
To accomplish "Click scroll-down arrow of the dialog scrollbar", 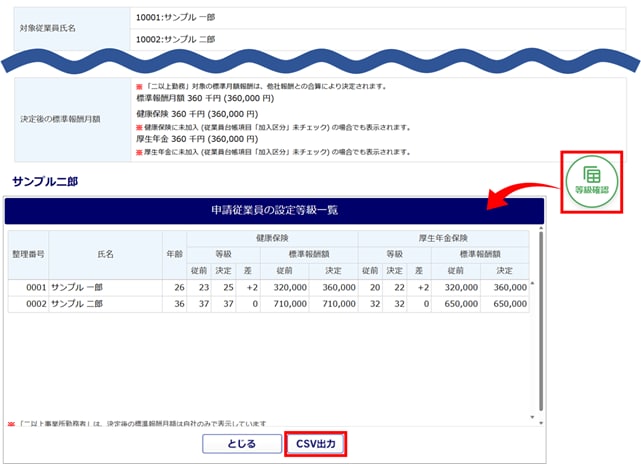I will click(x=541, y=423).
